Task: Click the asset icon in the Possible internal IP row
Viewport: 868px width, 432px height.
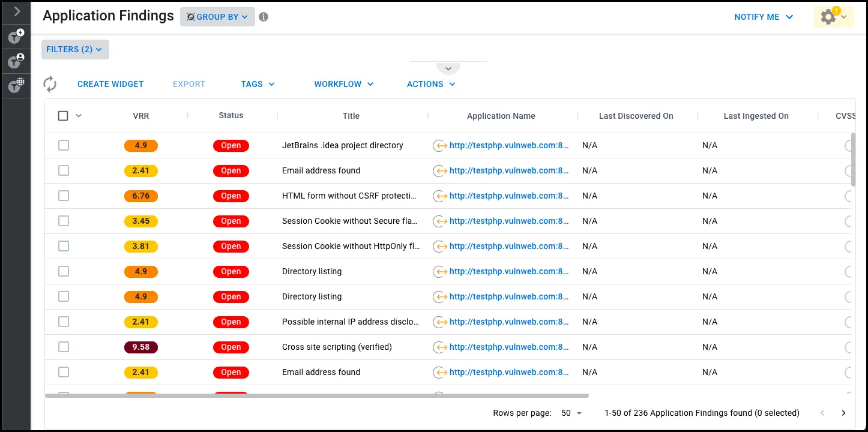Action: click(x=440, y=322)
